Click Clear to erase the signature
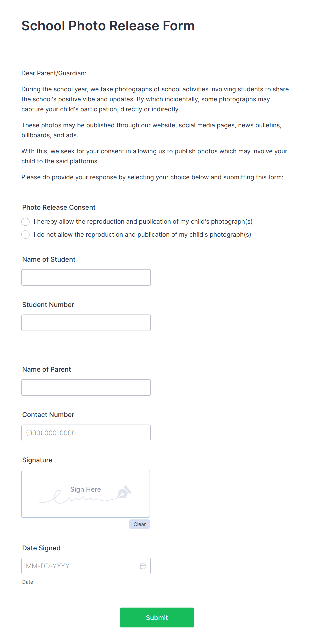310x644 pixels. [139, 524]
